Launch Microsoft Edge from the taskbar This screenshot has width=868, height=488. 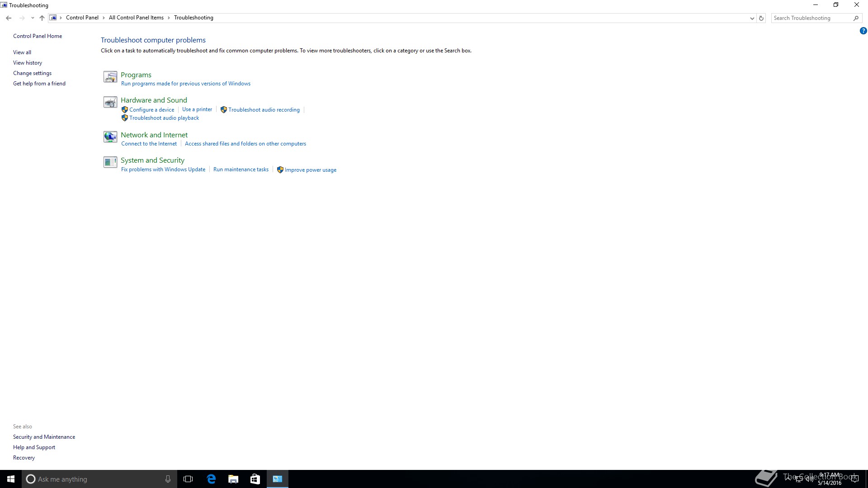coord(211,479)
